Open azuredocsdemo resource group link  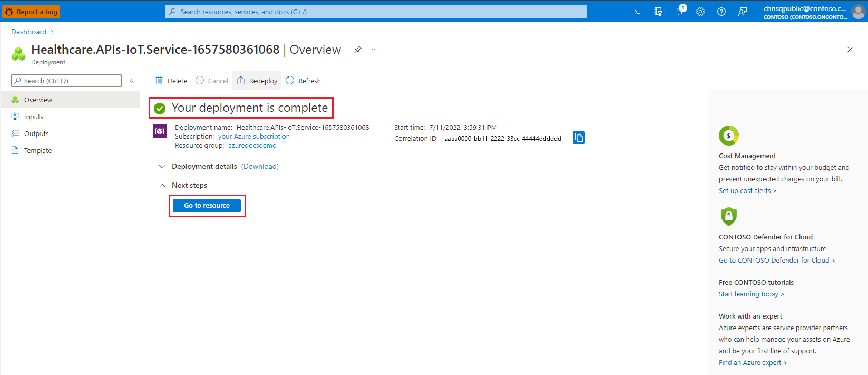pyautogui.click(x=252, y=145)
